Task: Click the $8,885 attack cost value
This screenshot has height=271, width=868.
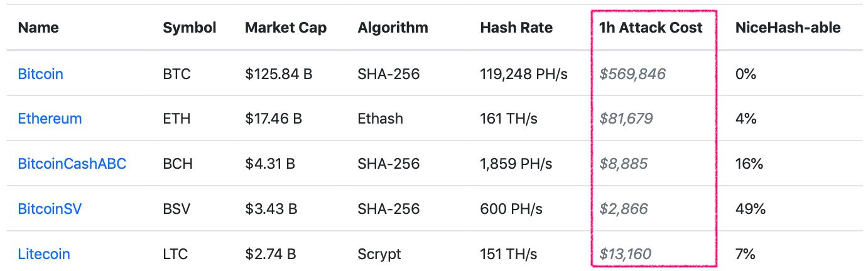Action: [x=623, y=164]
